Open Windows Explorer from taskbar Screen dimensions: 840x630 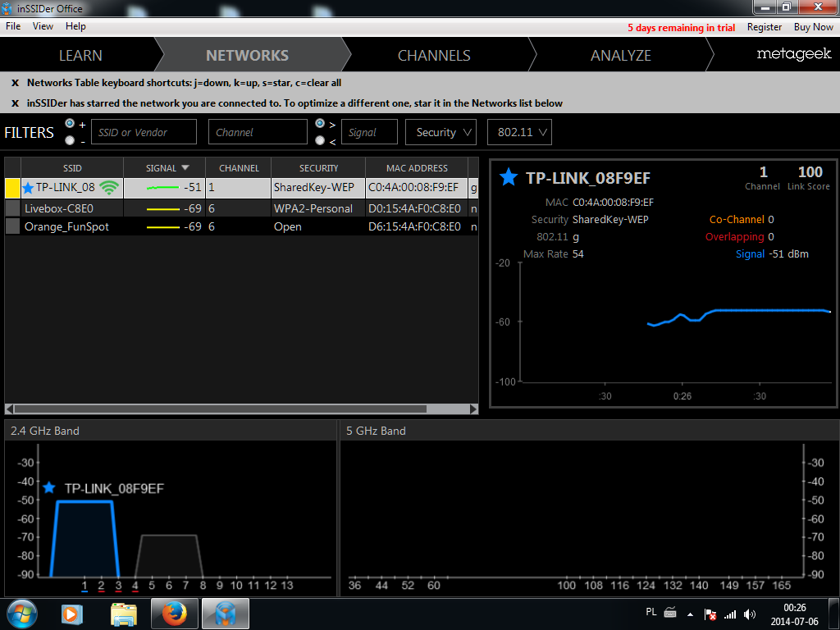click(x=124, y=614)
